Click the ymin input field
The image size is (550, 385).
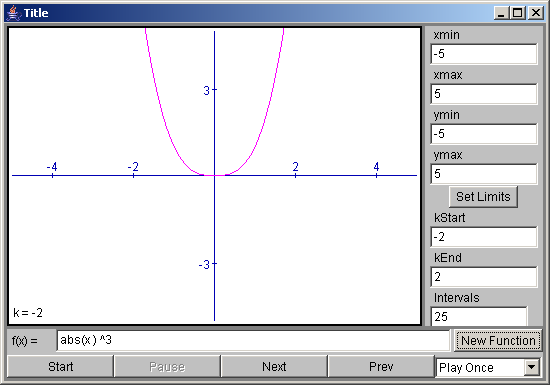(484, 134)
